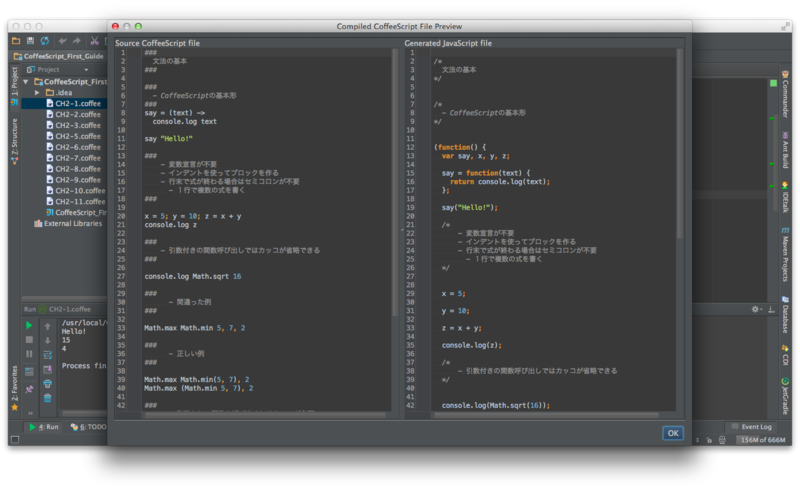Click the fullscreen arrows on the IDE window
This screenshot has width=800, height=491.
tap(785, 27)
